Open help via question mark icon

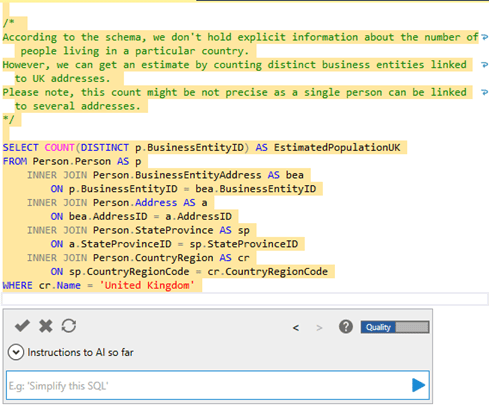click(x=346, y=327)
